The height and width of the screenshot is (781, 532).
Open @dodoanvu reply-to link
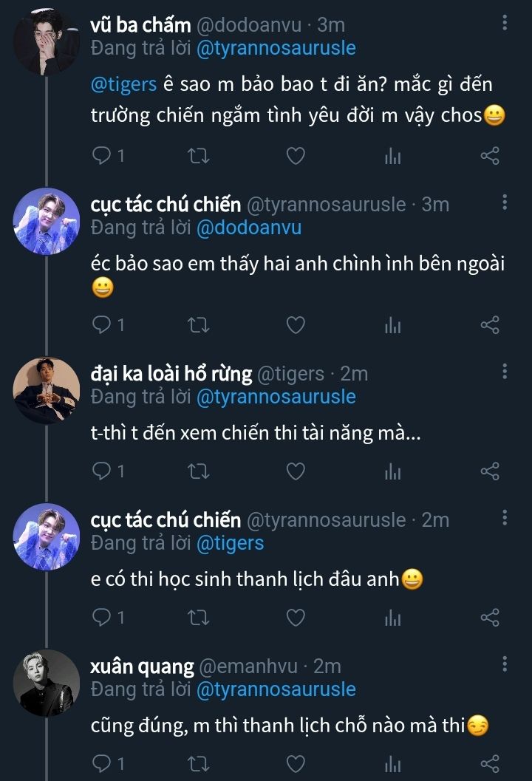pyautogui.click(x=248, y=228)
